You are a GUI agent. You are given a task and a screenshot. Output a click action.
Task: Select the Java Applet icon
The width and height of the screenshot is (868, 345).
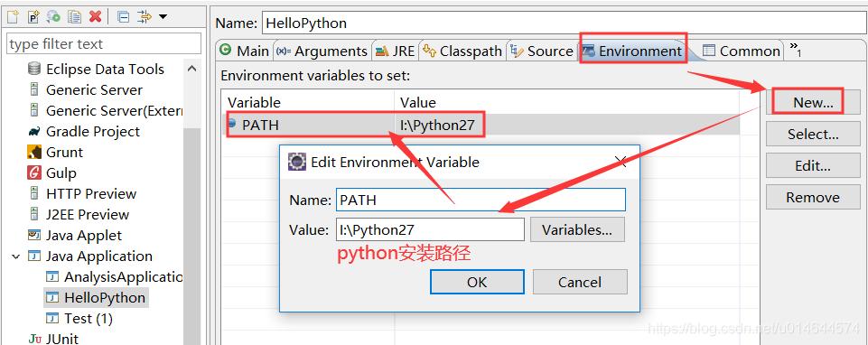click(x=34, y=236)
